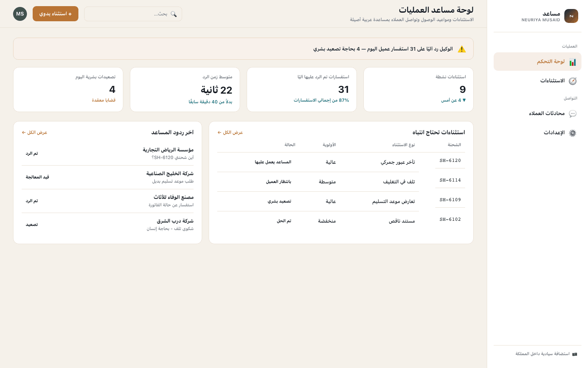Click the Neuriya Musaid logo icon
The image size is (588, 368).
pyautogui.click(x=571, y=16)
